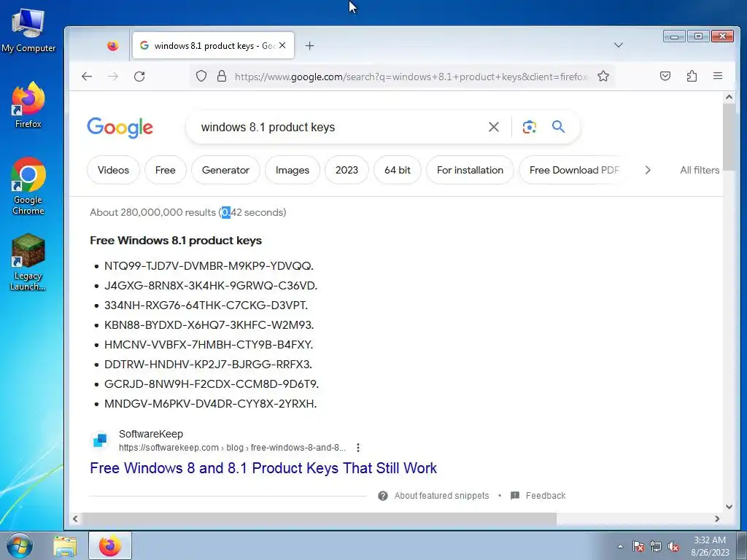Click the SoftwareKeep site icon
747x560 pixels.
(x=100, y=440)
